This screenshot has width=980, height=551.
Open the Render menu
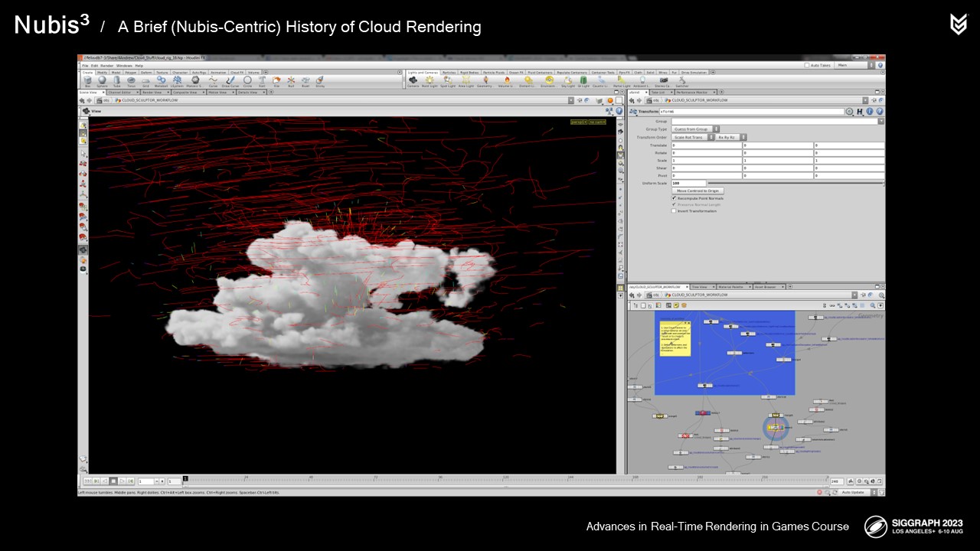tap(107, 66)
